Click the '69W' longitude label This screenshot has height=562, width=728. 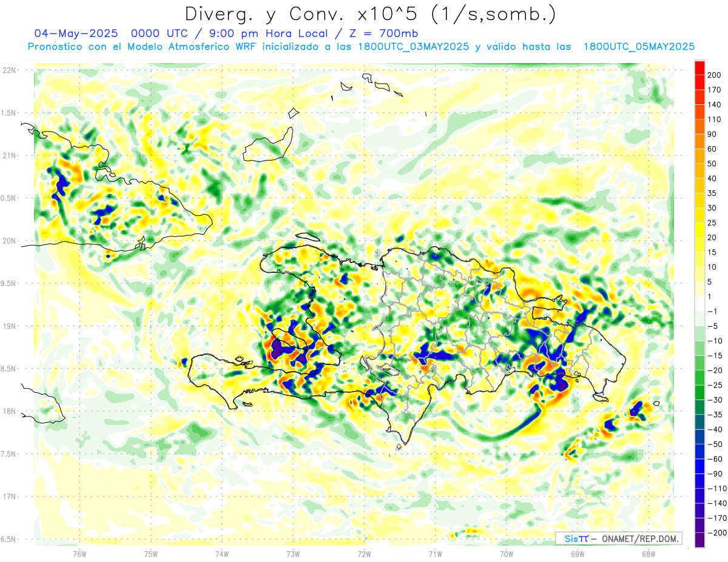(x=578, y=554)
